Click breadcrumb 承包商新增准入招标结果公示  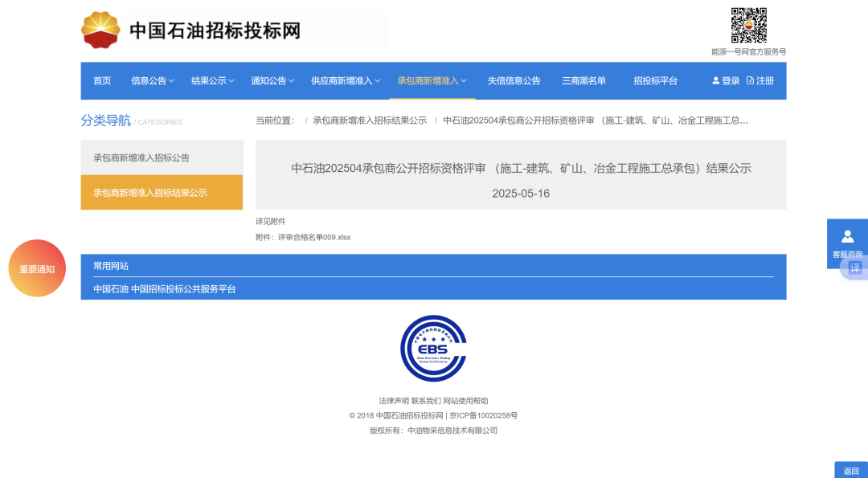(370, 121)
